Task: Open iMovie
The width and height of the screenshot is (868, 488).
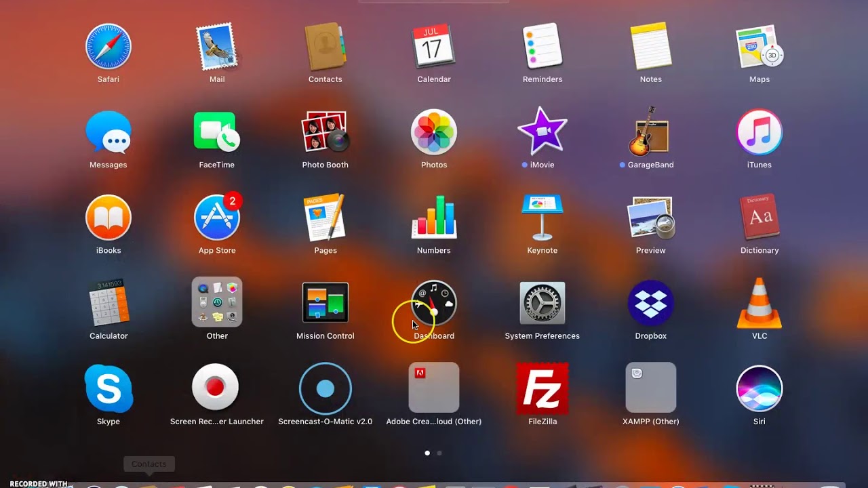Action: click(542, 132)
